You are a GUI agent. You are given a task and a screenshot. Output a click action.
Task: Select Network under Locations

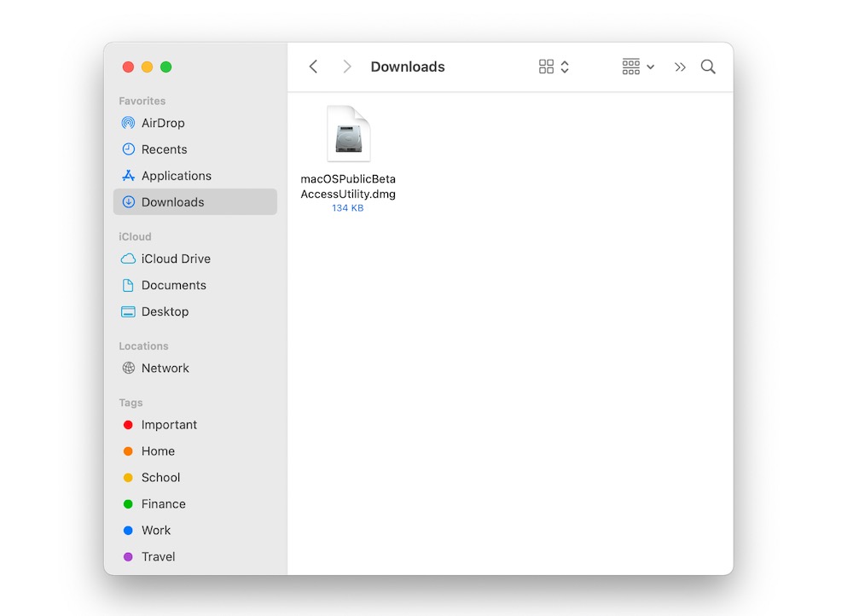[x=165, y=368]
